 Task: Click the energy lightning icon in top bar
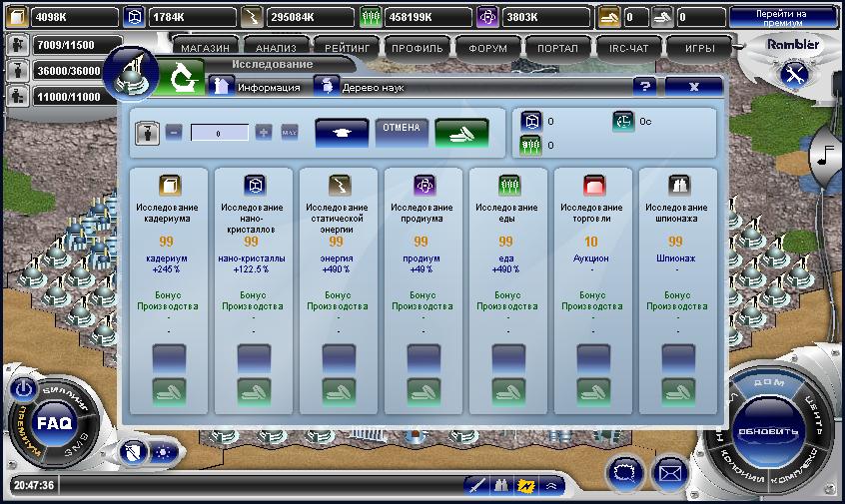coord(252,17)
